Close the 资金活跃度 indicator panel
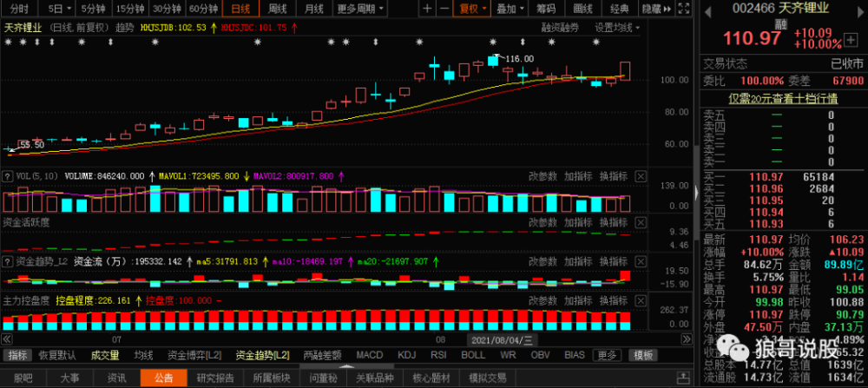This screenshot has height=388, width=868. point(640,222)
